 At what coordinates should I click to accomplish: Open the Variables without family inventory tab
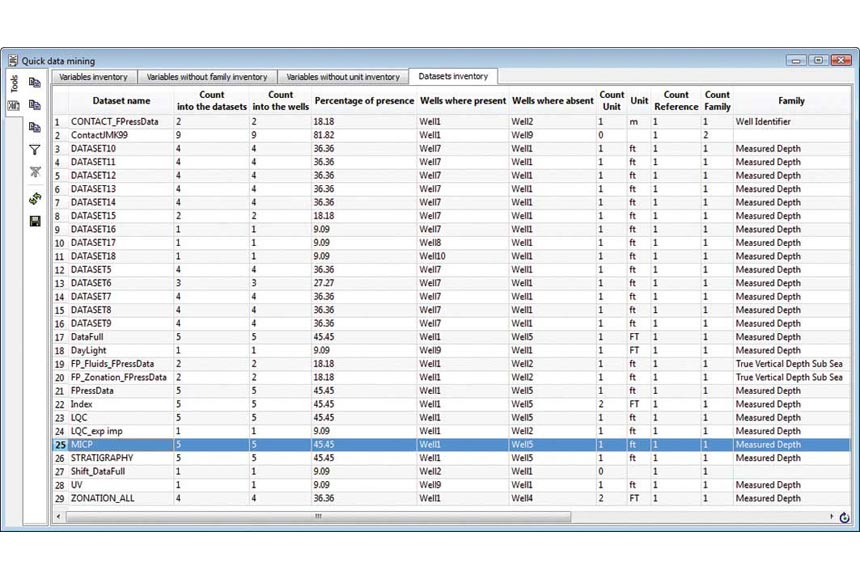[207, 77]
